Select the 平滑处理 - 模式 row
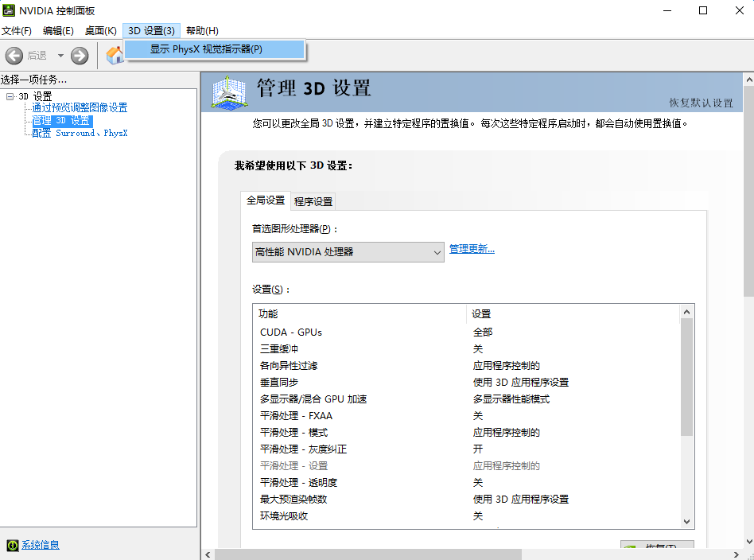Screen dimensions: 754x560 coord(466,433)
